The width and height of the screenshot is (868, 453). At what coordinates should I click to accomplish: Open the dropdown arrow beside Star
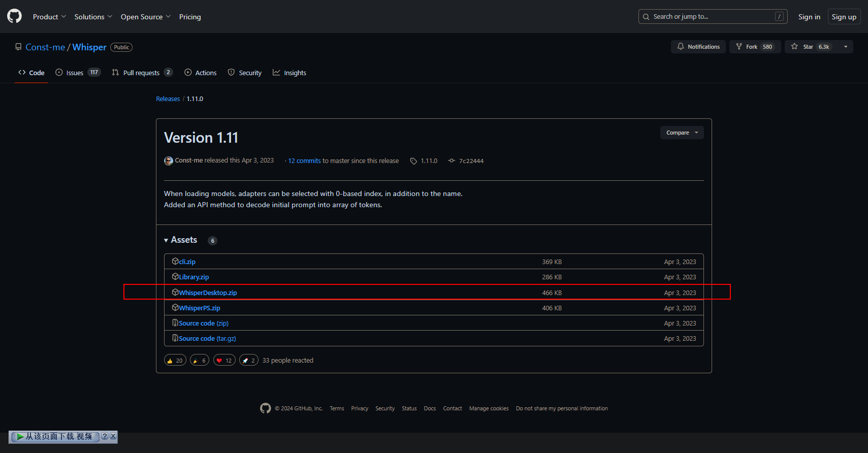pos(846,47)
